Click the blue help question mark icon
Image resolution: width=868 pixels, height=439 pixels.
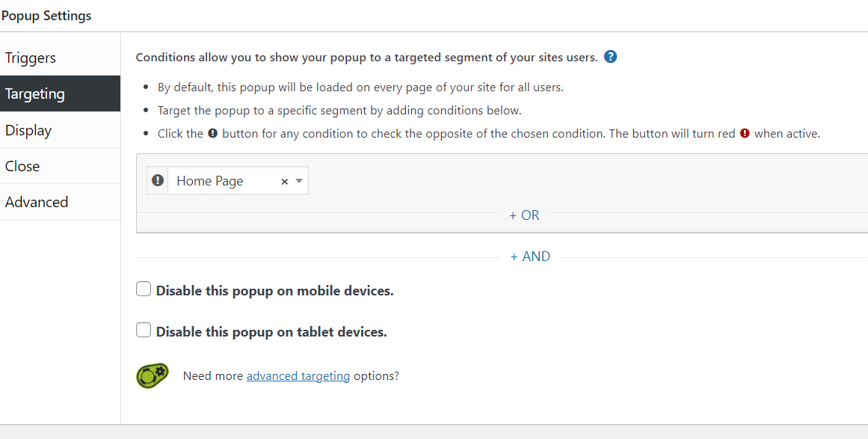(610, 57)
